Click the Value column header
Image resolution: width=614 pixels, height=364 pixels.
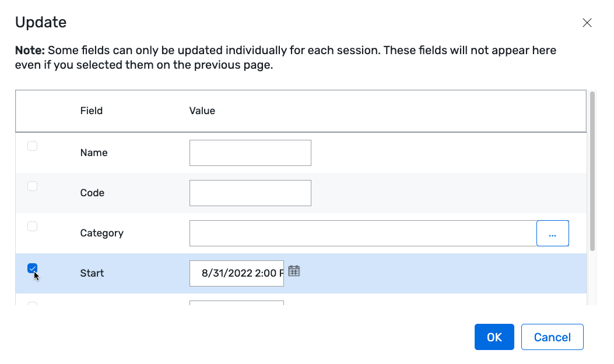coord(202,111)
